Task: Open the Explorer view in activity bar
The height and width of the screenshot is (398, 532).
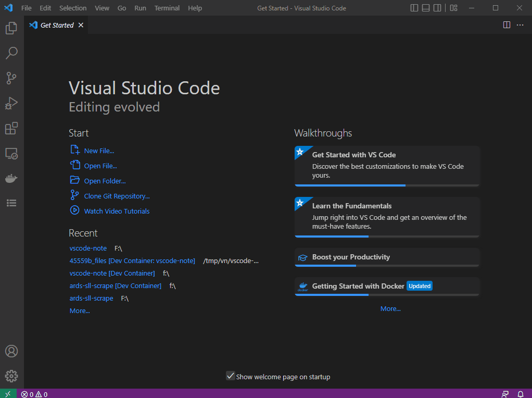Action: click(x=11, y=28)
